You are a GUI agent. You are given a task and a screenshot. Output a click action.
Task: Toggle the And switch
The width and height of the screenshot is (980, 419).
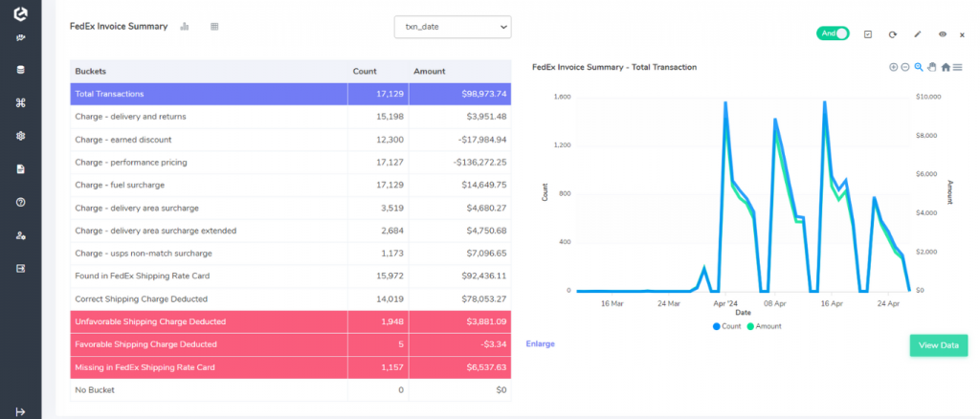[833, 33]
